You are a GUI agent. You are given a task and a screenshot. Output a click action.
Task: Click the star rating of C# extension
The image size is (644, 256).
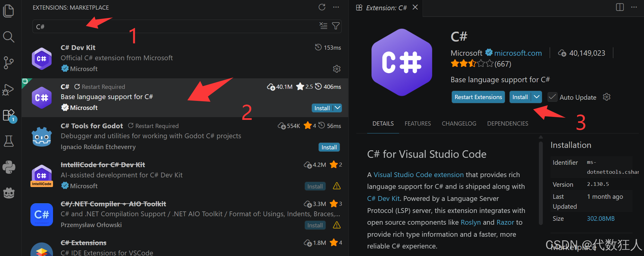pyautogui.click(x=472, y=64)
